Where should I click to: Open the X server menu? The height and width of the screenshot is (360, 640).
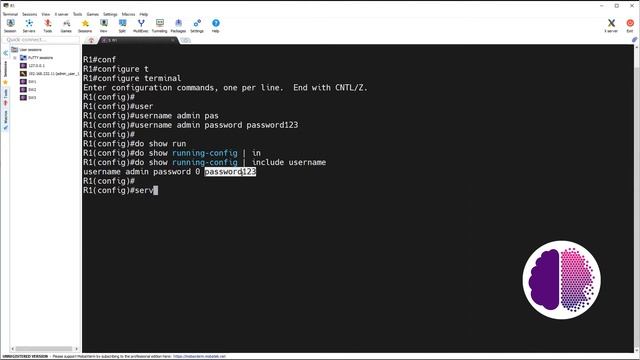pyautogui.click(x=62, y=14)
